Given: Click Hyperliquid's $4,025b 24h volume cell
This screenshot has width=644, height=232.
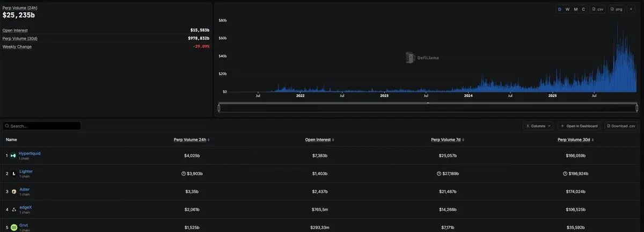Looking at the screenshot, I should (192, 156).
